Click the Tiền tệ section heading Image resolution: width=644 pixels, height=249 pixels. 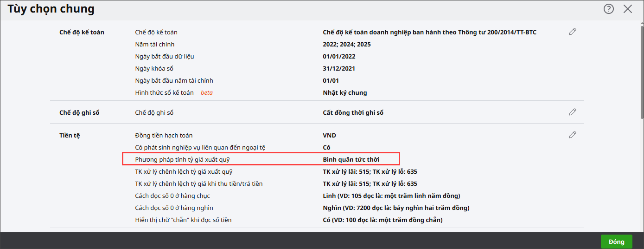pyautogui.click(x=70, y=136)
